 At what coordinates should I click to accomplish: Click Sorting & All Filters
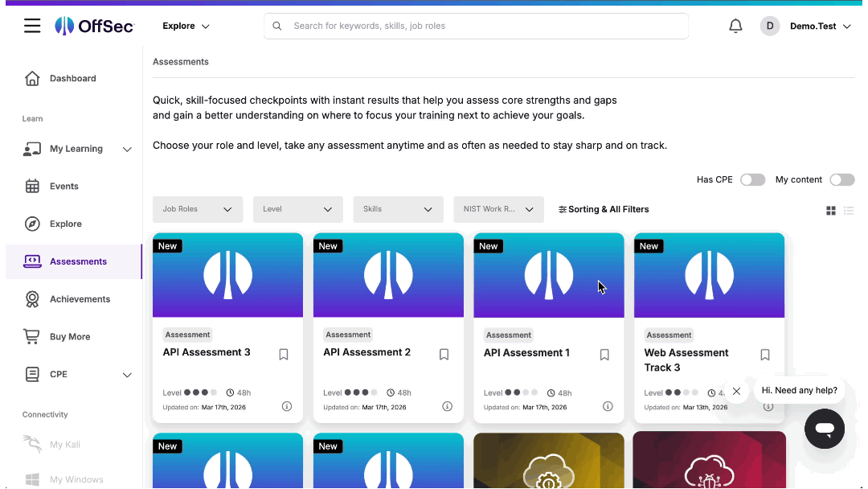[x=604, y=209]
